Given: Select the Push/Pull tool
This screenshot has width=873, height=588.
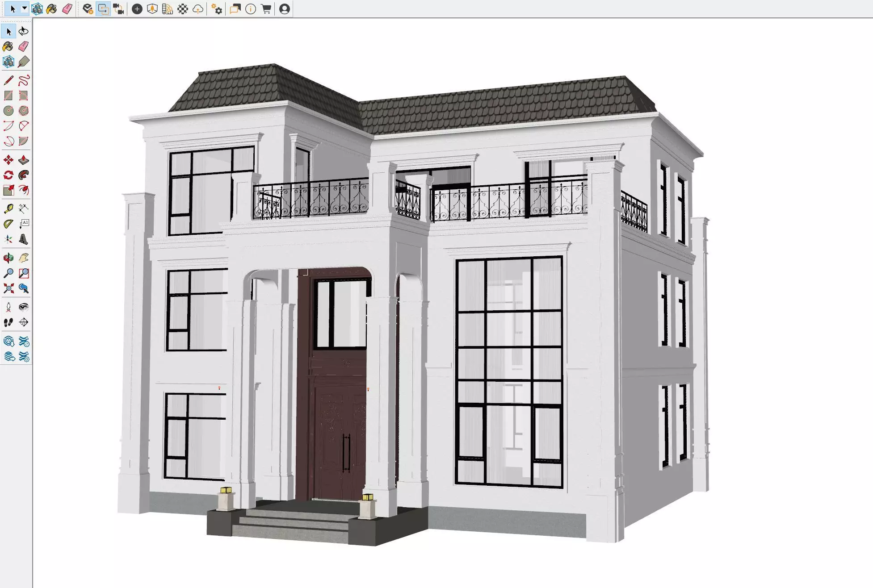Looking at the screenshot, I should tap(24, 160).
